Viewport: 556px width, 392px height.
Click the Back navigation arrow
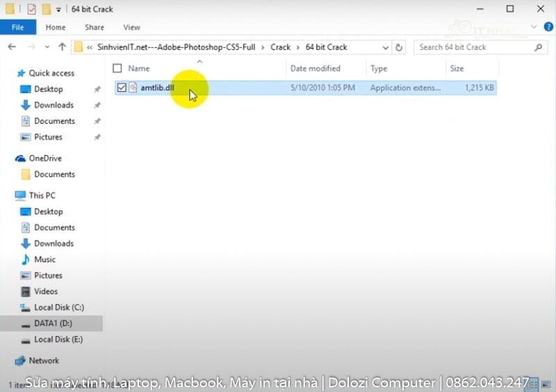tap(12, 47)
